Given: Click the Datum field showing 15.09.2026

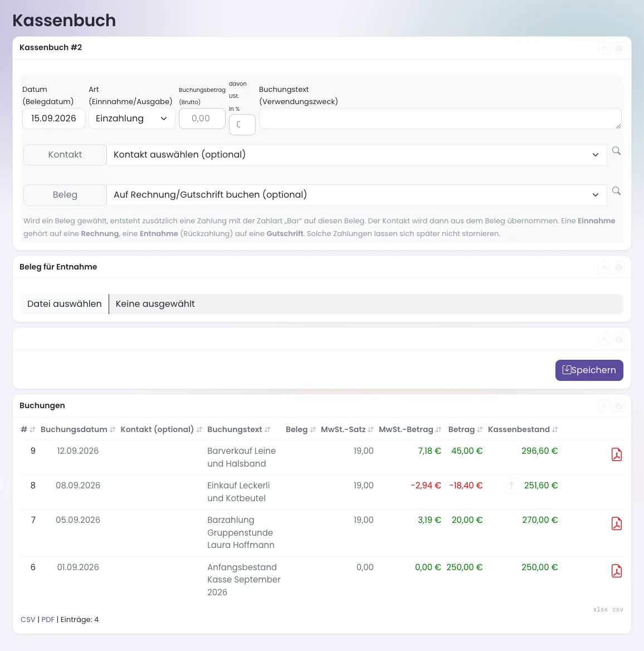Looking at the screenshot, I should click(x=53, y=119).
